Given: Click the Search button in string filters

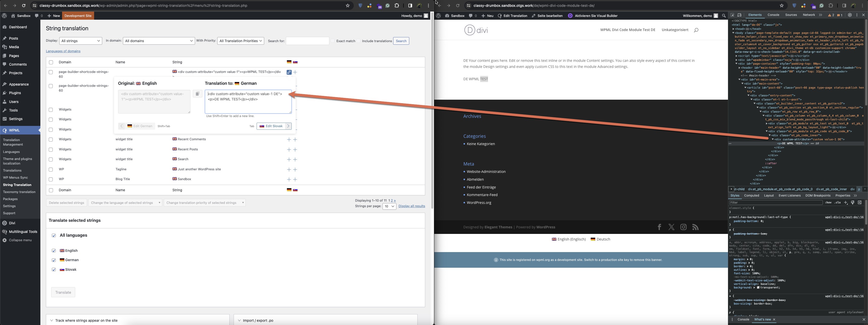Looking at the screenshot, I should 401,41.
